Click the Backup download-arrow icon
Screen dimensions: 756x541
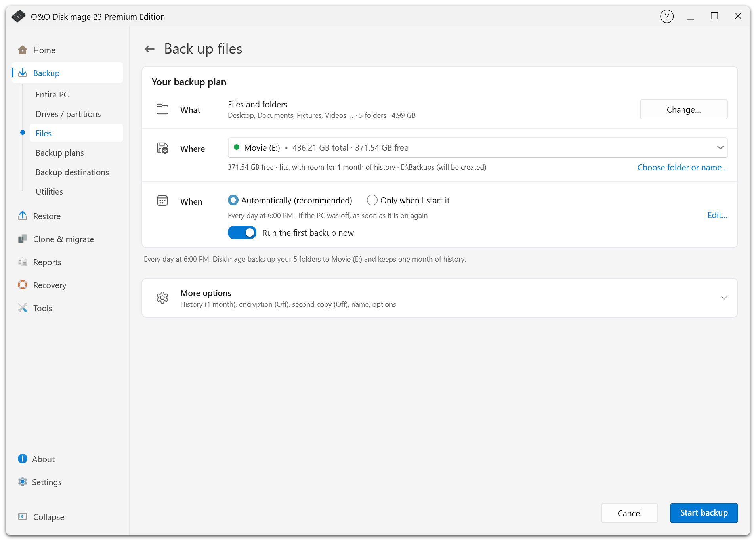(23, 73)
